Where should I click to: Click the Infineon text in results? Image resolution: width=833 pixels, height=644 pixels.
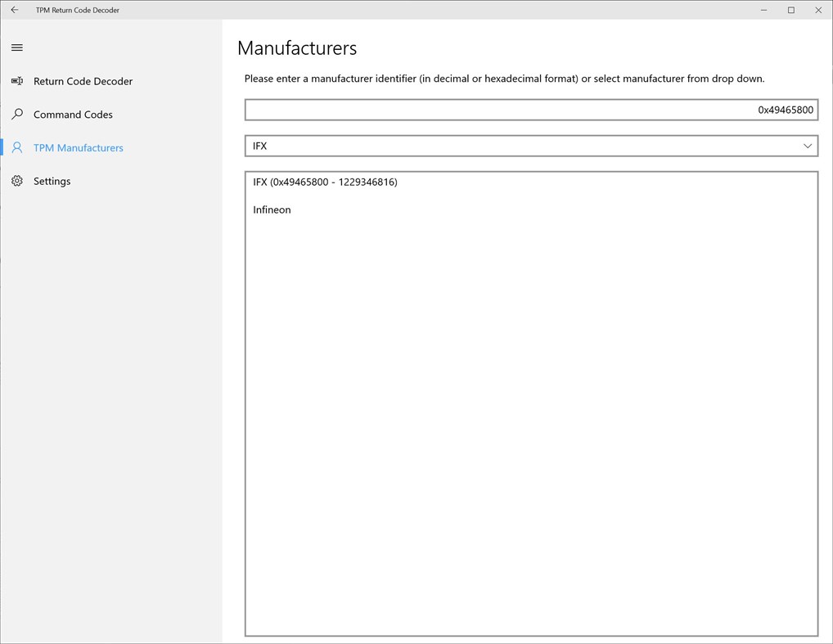272,209
